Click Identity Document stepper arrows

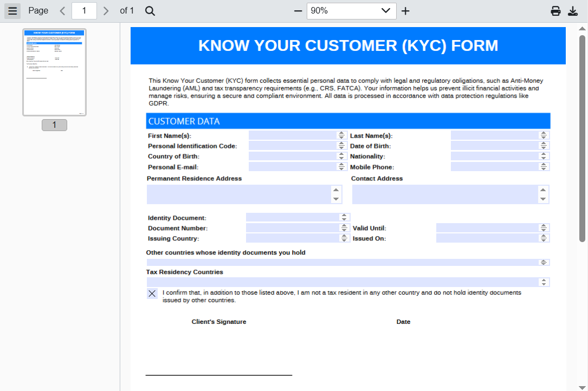pos(344,217)
